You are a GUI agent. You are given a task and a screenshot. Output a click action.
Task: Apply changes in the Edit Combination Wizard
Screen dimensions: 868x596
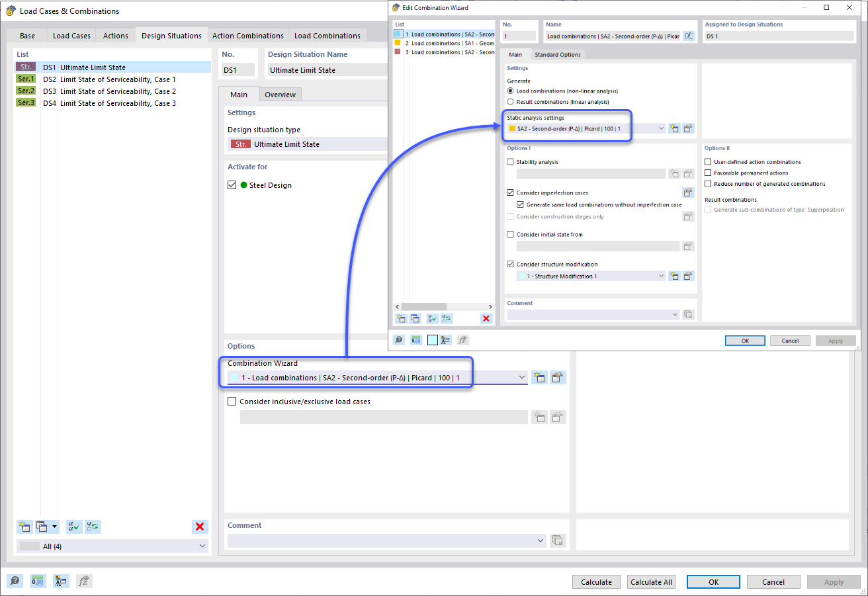(x=836, y=340)
